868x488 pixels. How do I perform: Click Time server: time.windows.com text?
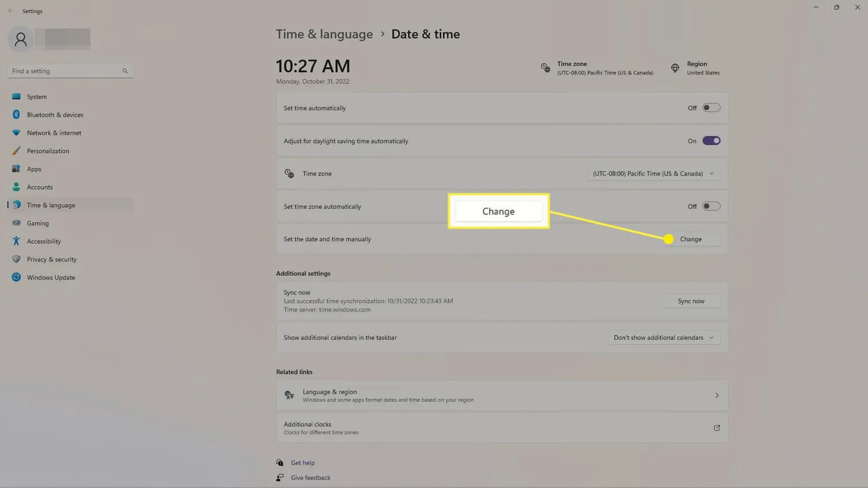[x=327, y=310]
